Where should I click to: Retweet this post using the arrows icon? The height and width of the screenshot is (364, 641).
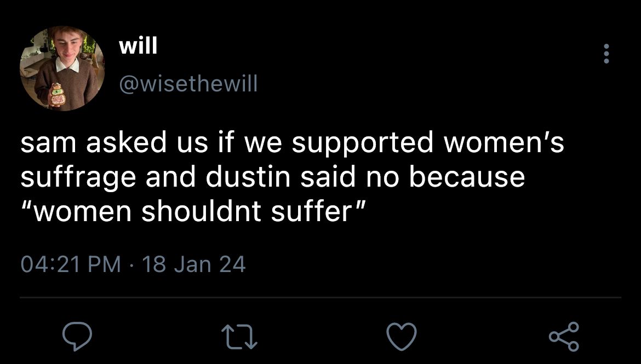[x=239, y=336]
